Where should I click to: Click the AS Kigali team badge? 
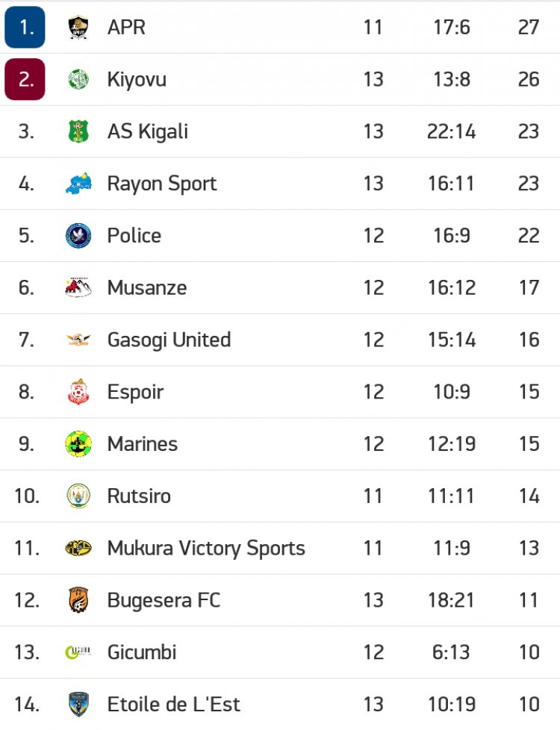pyautogui.click(x=78, y=131)
